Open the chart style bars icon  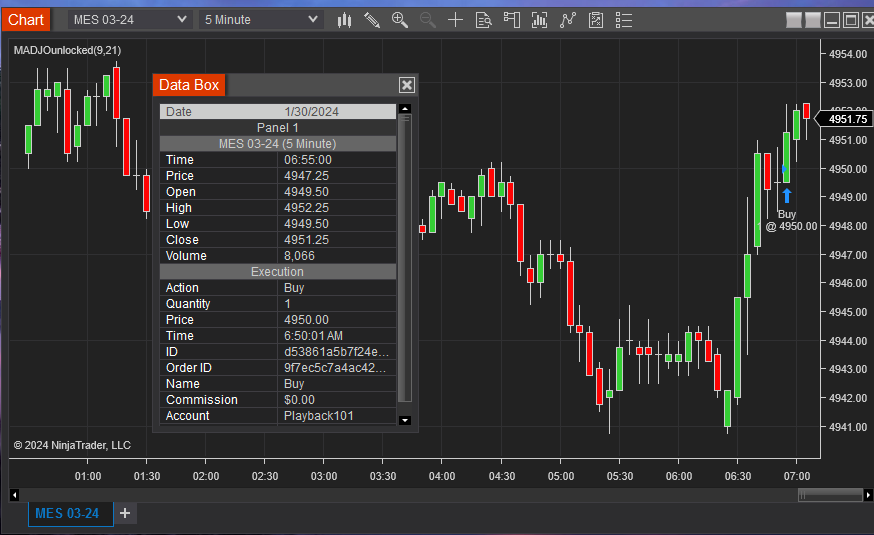[x=344, y=21]
